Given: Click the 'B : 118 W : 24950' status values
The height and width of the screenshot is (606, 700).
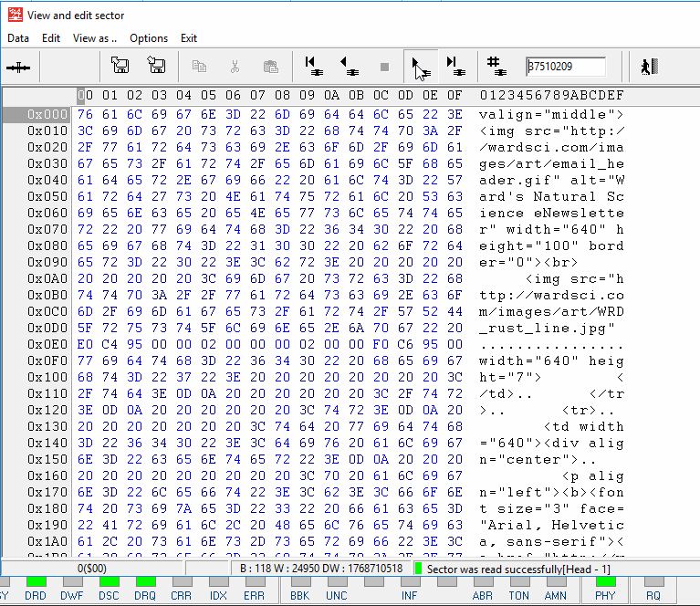Looking at the screenshot, I should (x=321, y=568).
